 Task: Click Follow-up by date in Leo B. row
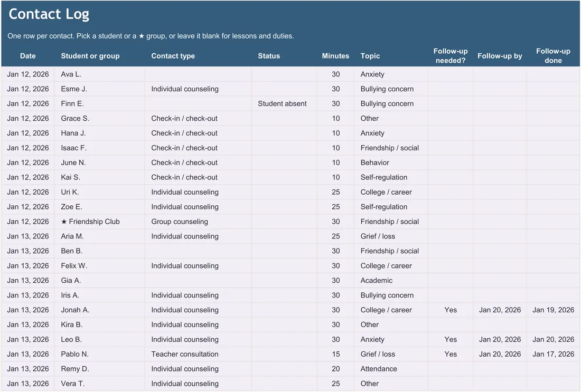[x=500, y=339]
